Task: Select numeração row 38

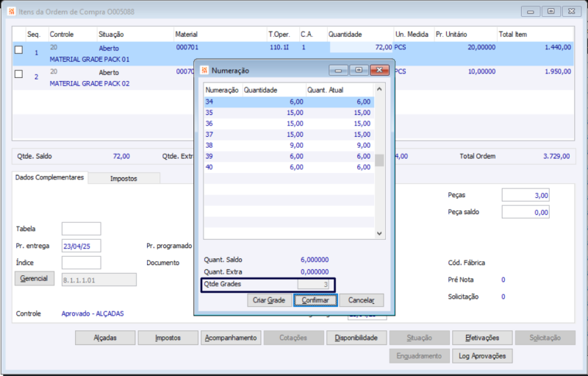Action: click(x=289, y=145)
